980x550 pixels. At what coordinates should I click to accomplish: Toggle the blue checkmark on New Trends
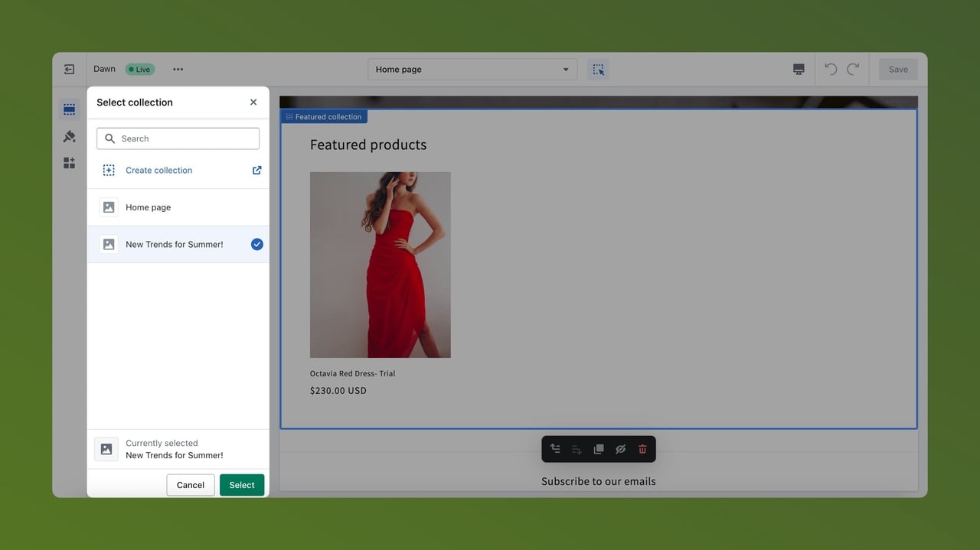pos(257,244)
